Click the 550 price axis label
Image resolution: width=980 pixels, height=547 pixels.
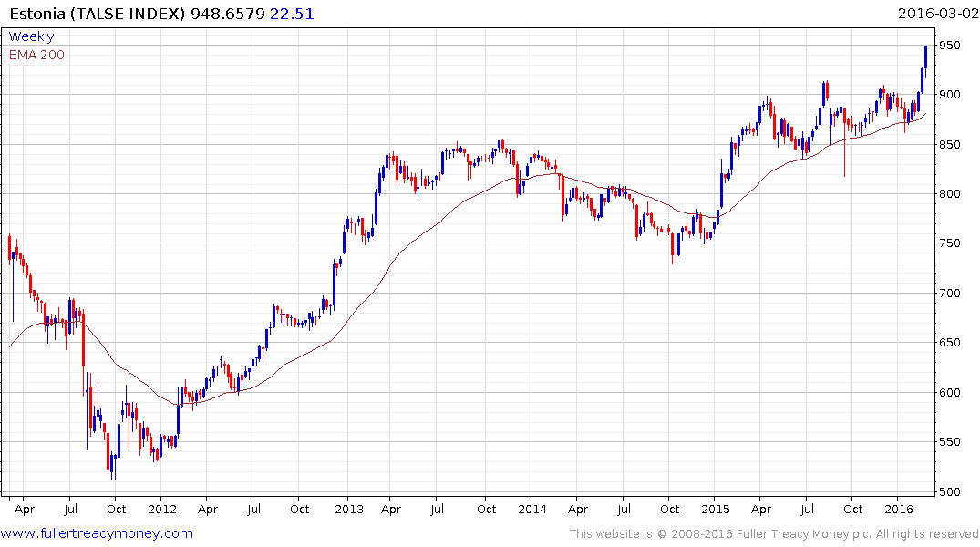pos(949,442)
